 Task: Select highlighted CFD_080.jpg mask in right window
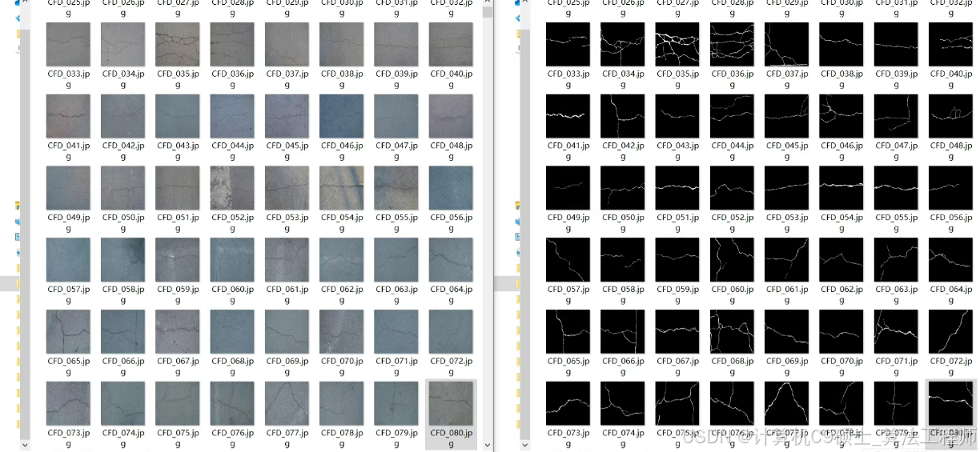pyautogui.click(x=950, y=403)
